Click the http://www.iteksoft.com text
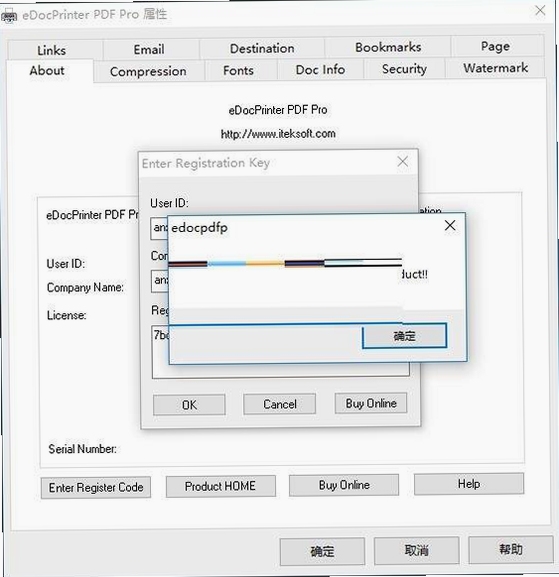 click(278, 134)
